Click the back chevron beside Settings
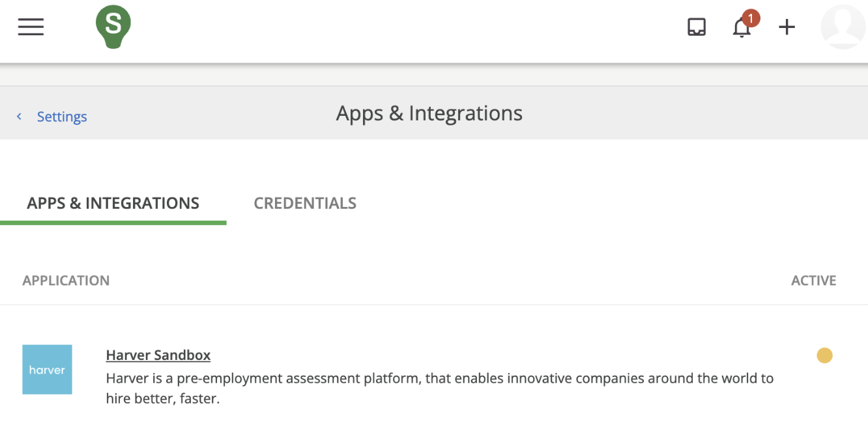Image resolution: width=868 pixels, height=427 pixels. click(x=20, y=117)
